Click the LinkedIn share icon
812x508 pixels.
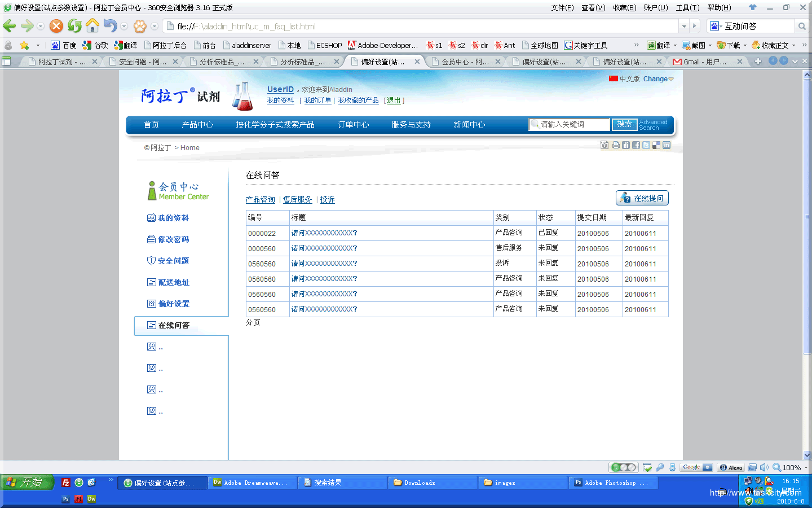tap(667, 145)
